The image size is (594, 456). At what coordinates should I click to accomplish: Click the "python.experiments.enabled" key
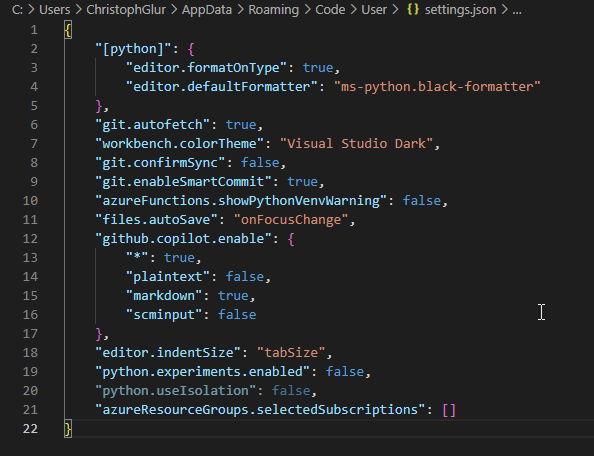click(203, 372)
